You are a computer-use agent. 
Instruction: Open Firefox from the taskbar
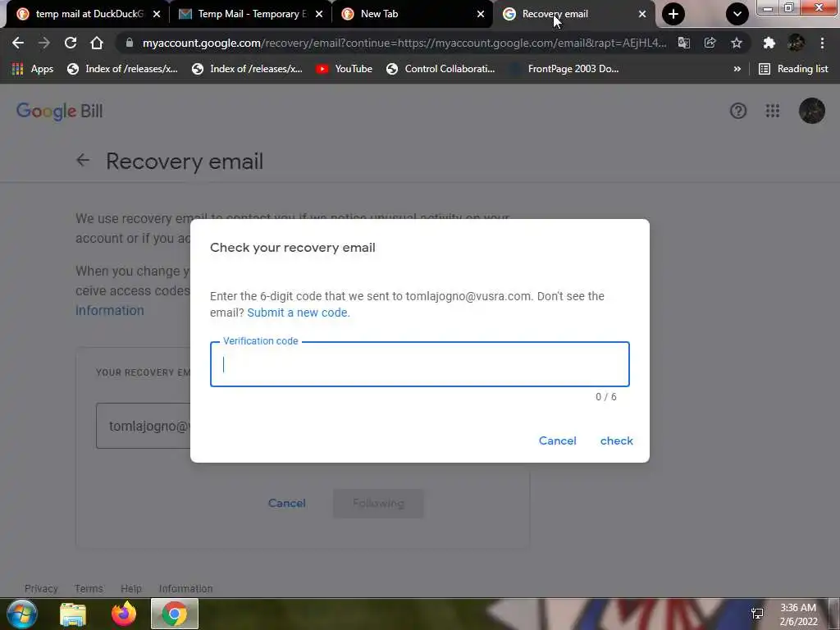(124, 614)
